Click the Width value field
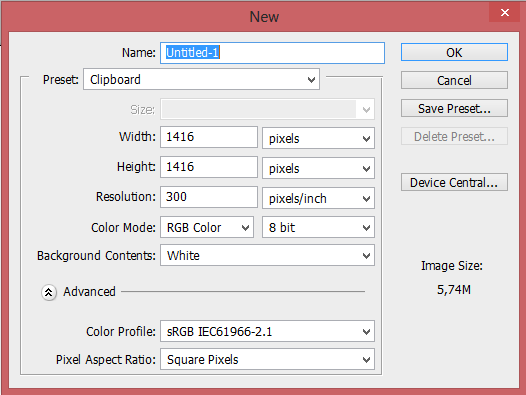This screenshot has height=395, width=526. pos(209,137)
